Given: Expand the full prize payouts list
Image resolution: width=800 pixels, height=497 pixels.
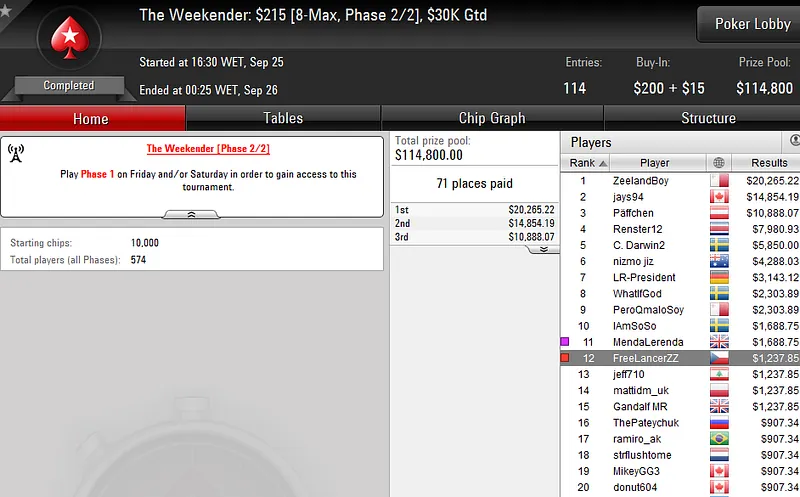Looking at the screenshot, I should coord(543,250).
